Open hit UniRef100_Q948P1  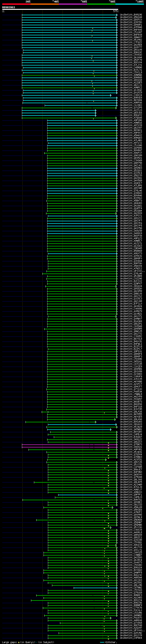(x=131, y=25)
